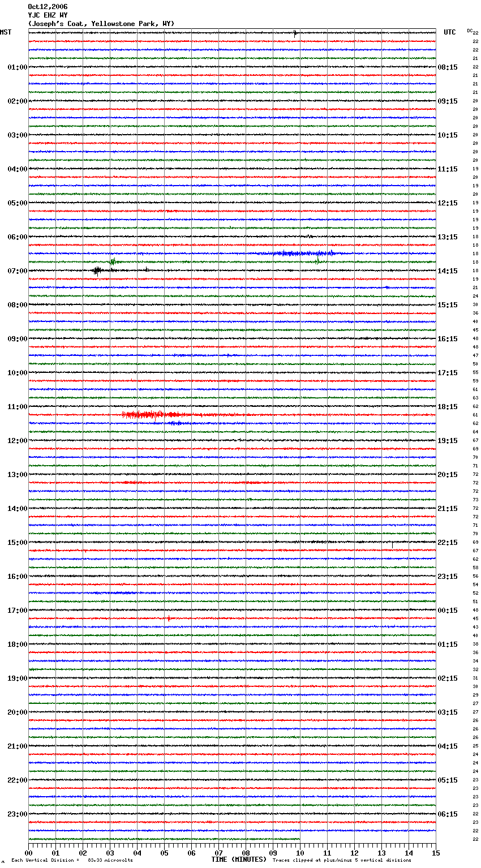Select the '06:00' MST hour label
The image size is (481, 868).
click(18, 237)
